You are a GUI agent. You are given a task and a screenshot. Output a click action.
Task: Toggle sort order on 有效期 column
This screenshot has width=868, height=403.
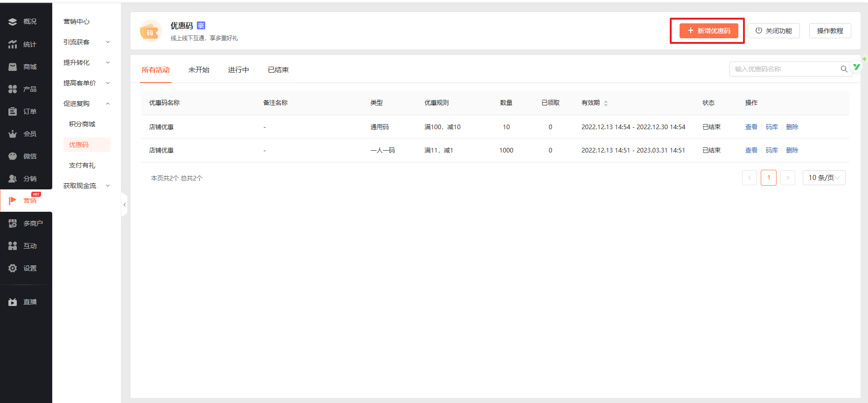(606, 103)
